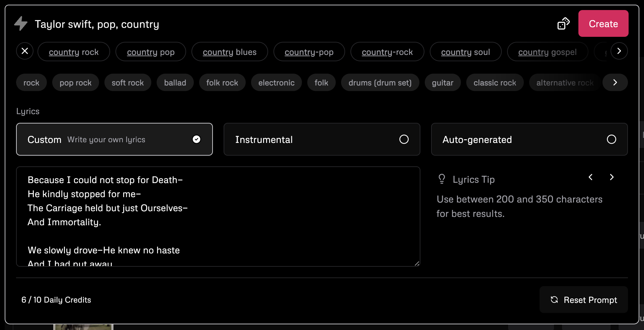The width and height of the screenshot is (644, 330).
Task: Select the Instrumental lyrics option
Action: point(322,139)
